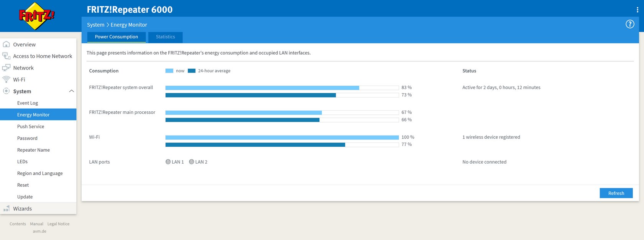Click 'Active for 2 days, 0 hours, 12 minutes'

tap(501, 88)
